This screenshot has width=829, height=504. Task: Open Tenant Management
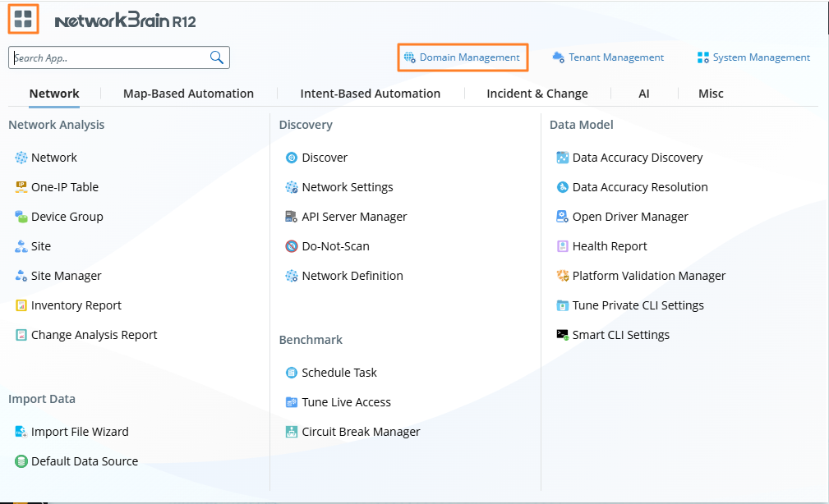(609, 57)
